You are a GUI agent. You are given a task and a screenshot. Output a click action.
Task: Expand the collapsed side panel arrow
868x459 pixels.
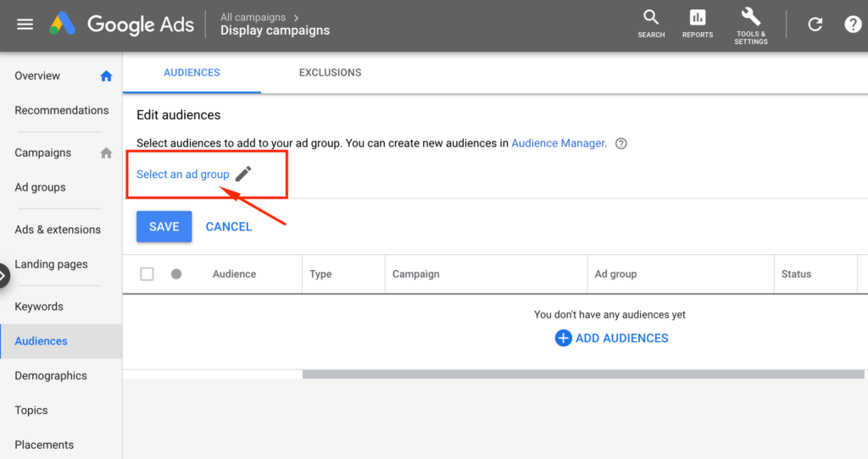point(3,275)
